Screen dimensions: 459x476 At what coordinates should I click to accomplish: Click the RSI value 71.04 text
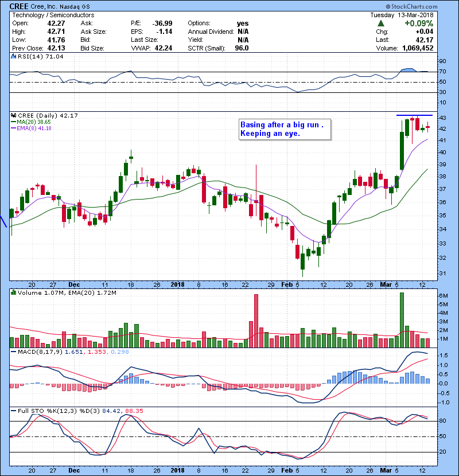53,56
